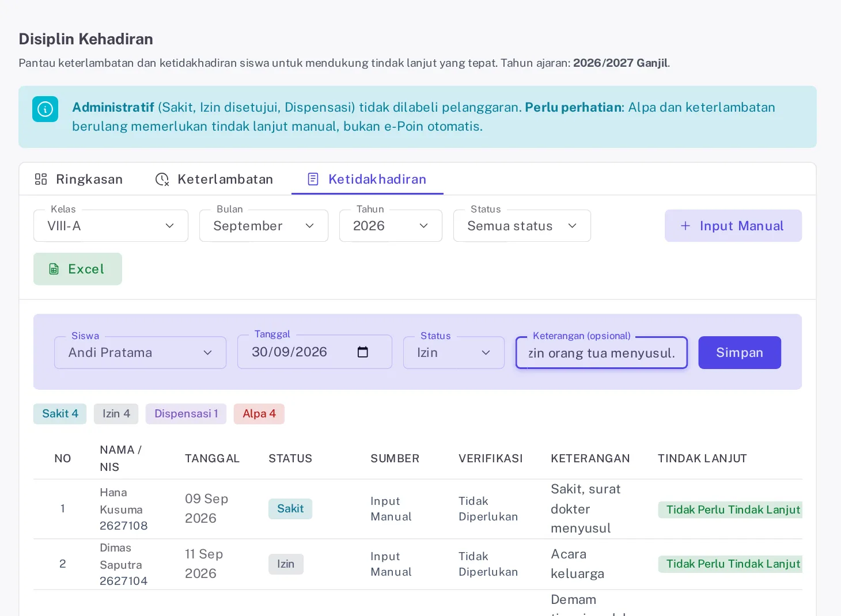The height and width of the screenshot is (616, 841).
Task: Click the calendar icon in Tanggal field
Action: 362,352
